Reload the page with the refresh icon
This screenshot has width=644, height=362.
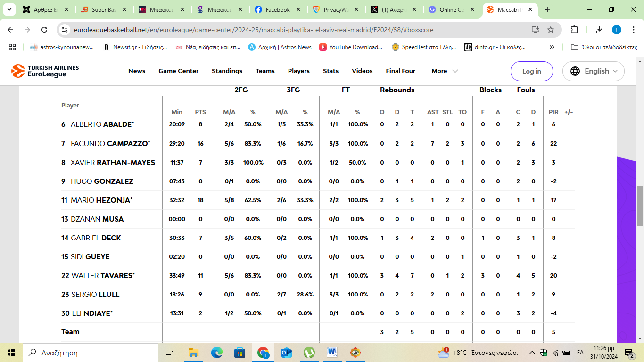click(x=44, y=30)
